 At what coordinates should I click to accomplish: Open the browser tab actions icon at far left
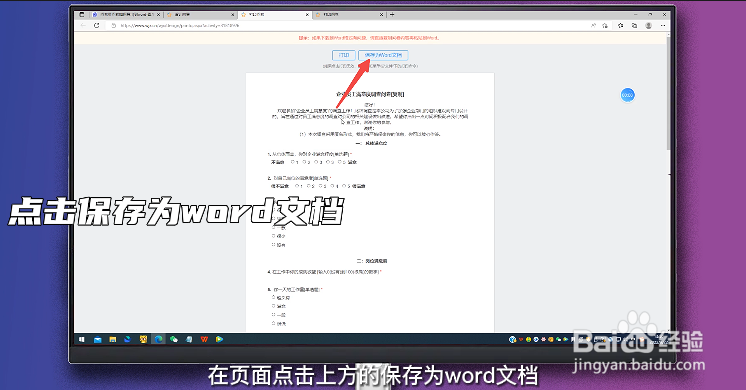(x=81, y=15)
